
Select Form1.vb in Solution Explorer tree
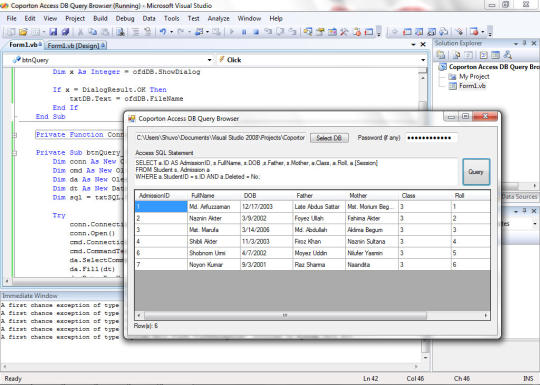click(472, 86)
